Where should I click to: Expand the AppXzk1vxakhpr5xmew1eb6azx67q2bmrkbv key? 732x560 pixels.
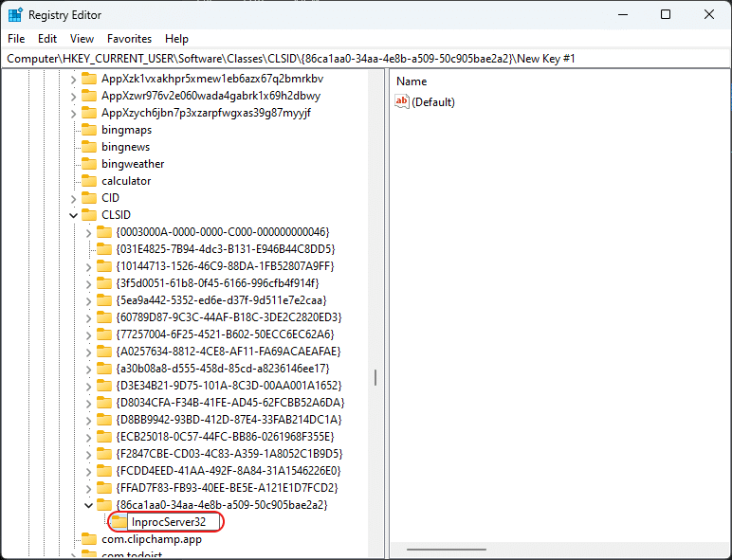[x=73, y=80]
